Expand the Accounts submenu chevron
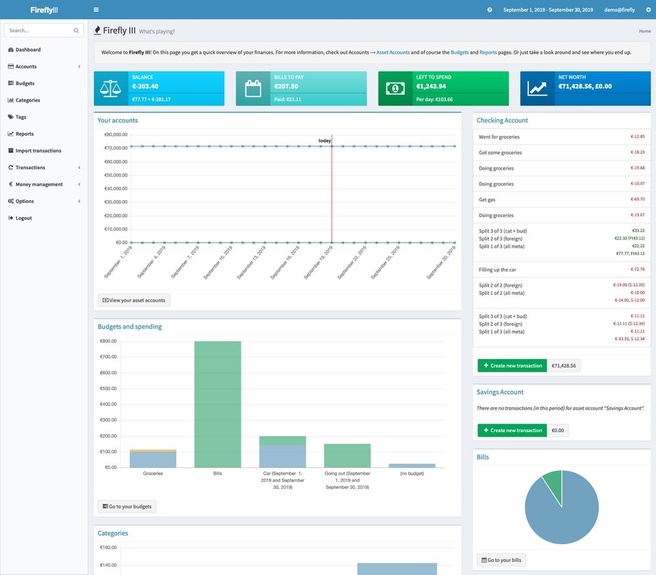656x575 pixels. coord(79,67)
